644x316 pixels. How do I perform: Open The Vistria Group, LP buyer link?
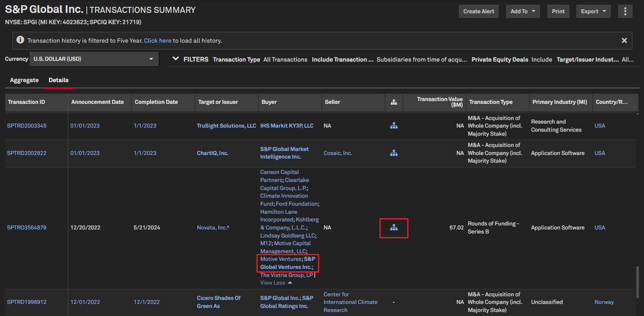286,275
